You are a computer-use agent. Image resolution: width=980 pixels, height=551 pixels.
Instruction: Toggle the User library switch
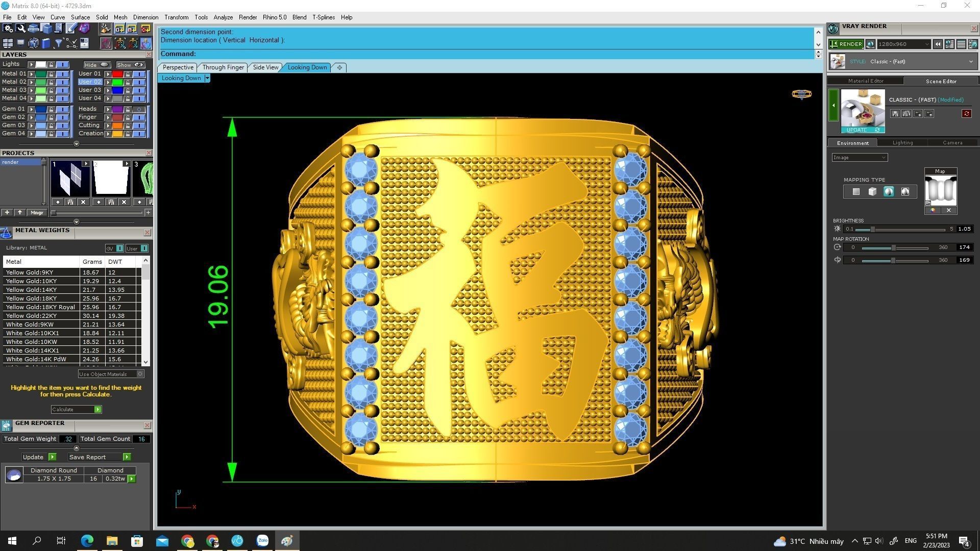[x=137, y=248]
